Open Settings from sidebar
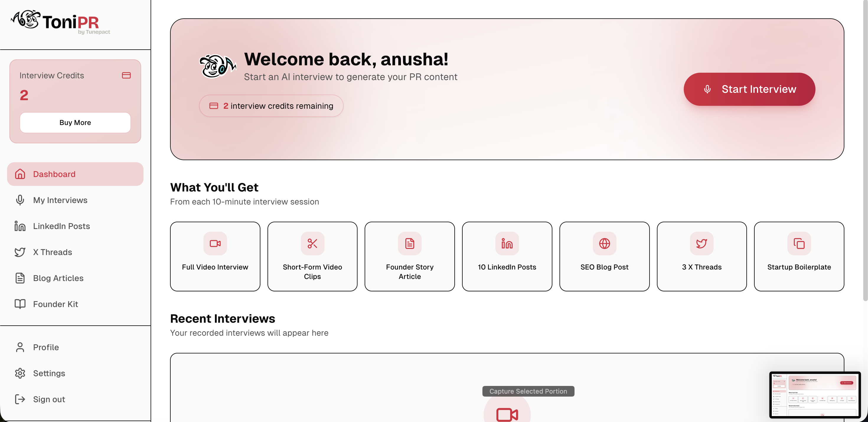The height and width of the screenshot is (422, 868). coord(75,373)
